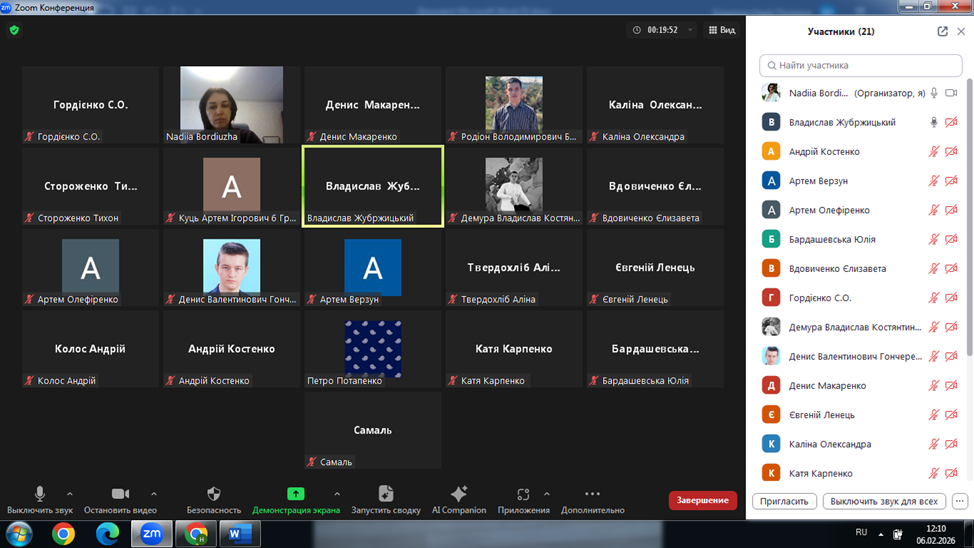Screen dimensions: 974x548
Task: Open more options beside mute-all button
Action: pos(959,501)
